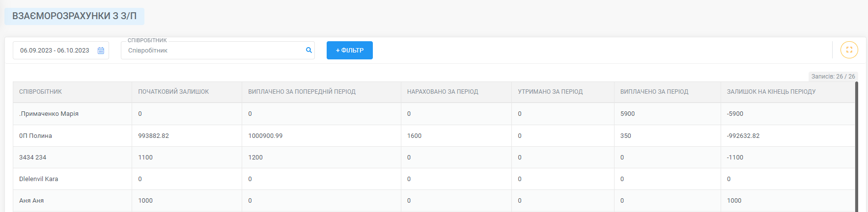Sort by УТРИМАНО ЗА ПЕРІОД column header
Screen dimensions: 868x212
click(550, 92)
